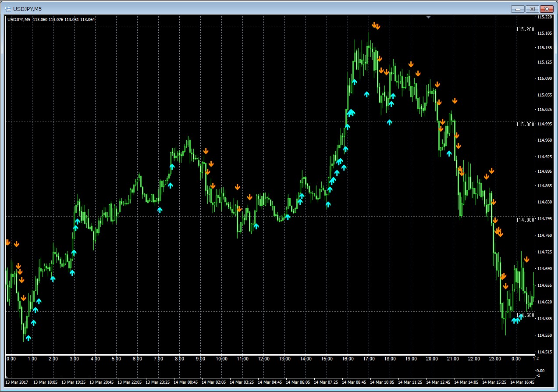This screenshot has width=558, height=392.
Task: Click 115.125 on the price scale
Action: point(545,62)
